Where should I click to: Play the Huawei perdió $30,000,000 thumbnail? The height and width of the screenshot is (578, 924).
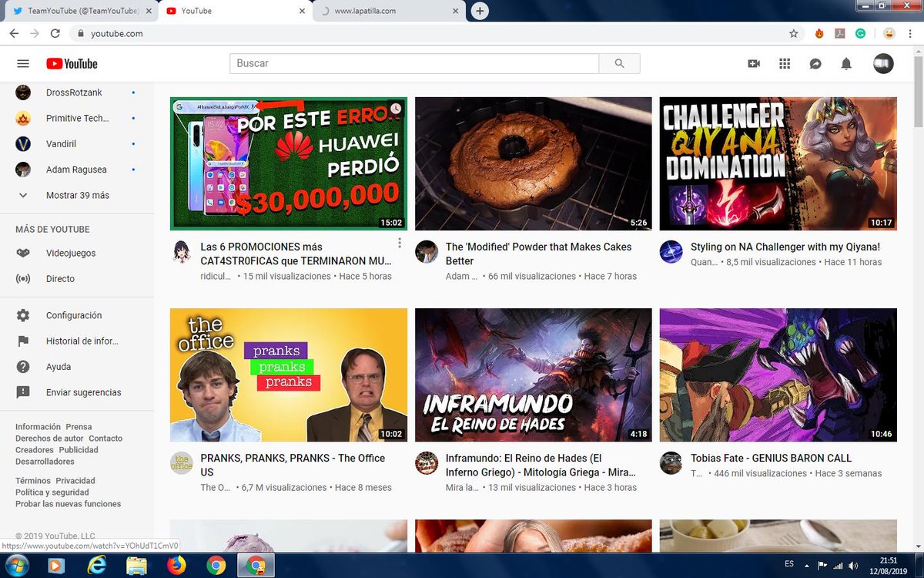[x=288, y=163]
